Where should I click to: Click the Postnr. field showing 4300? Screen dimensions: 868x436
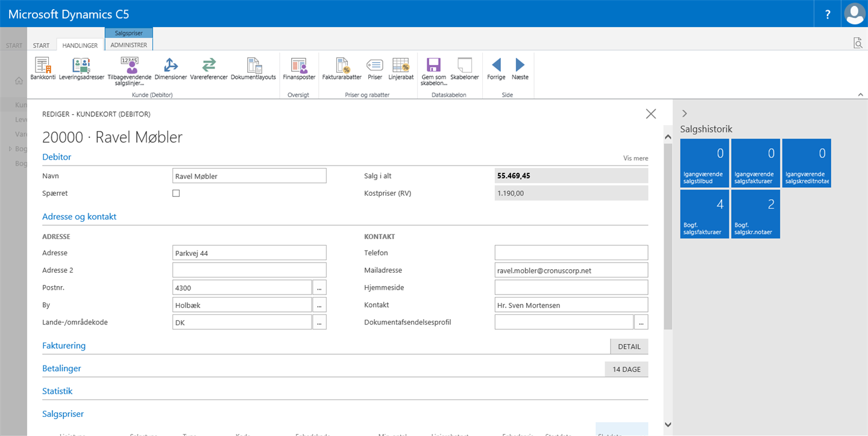tap(242, 288)
